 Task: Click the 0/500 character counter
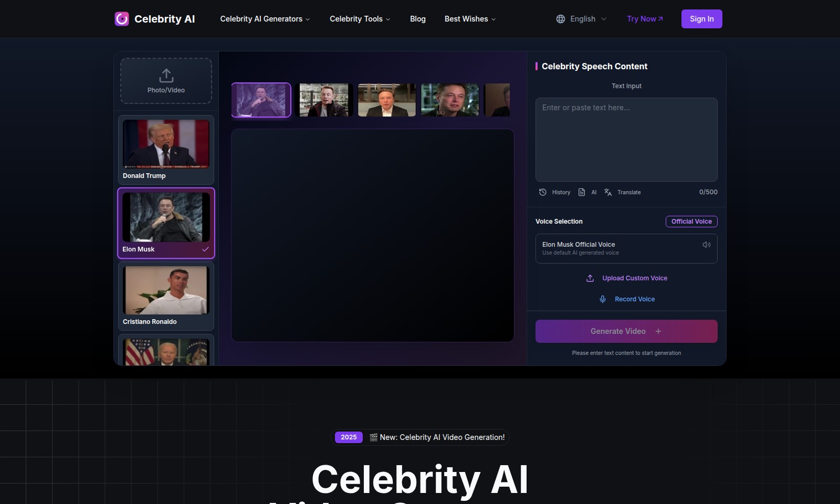[x=708, y=192]
